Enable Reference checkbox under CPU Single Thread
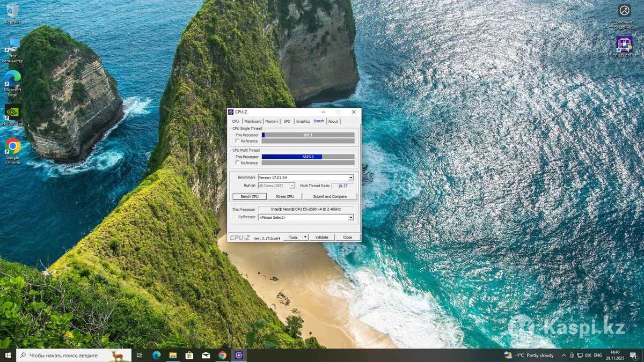Image resolution: width=644 pixels, height=362 pixels. [238, 141]
